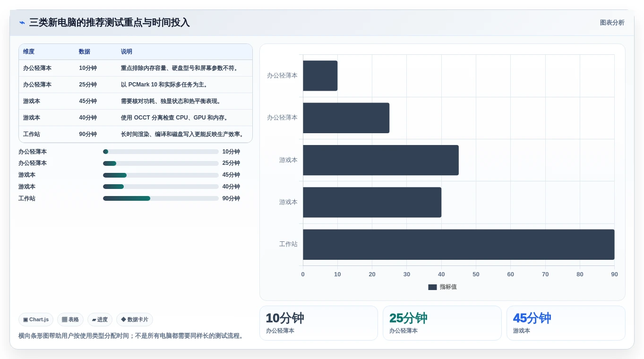Image resolution: width=644 pixels, height=359 pixels.
Task: Select the 数据卡片 chip
Action: click(x=135, y=320)
